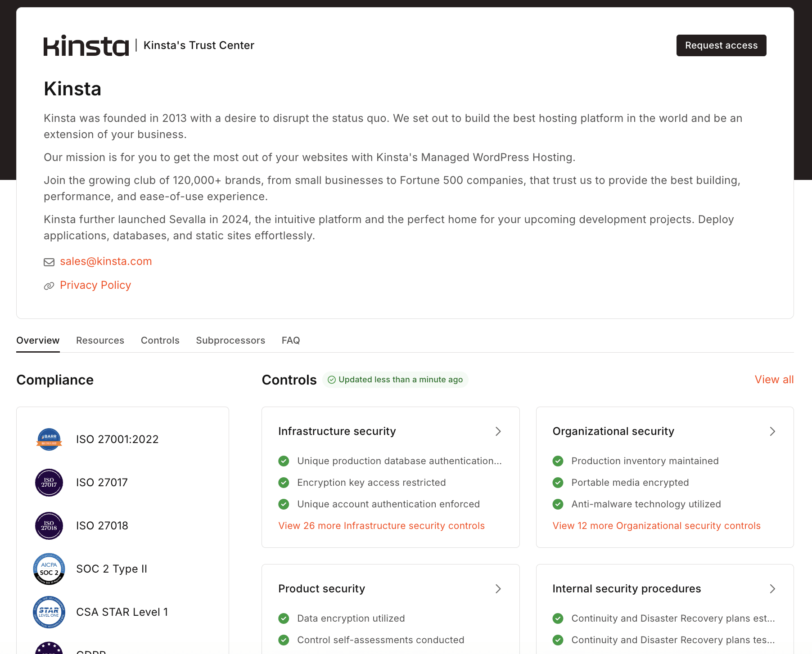Click Control self-assessments conducted text
The height and width of the screenshot is (654, 812).
click(x=381, y=640)
